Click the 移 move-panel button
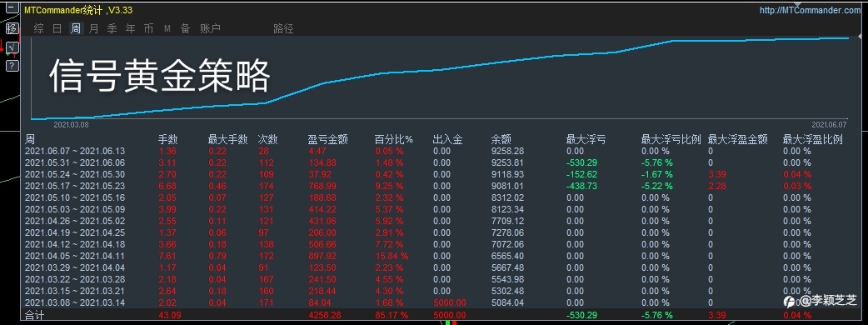Screen dimensions: 868x325 click(12, 29)
